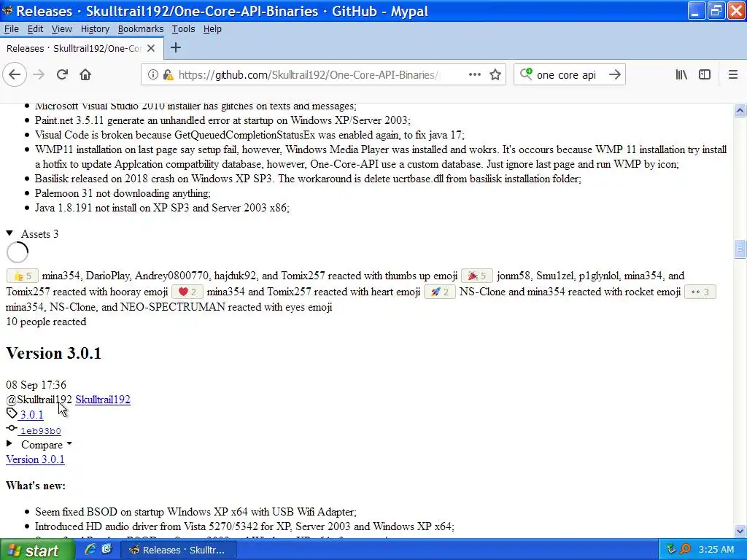Click the forward navigation arrow
Viewport: 747px width, 560px height.
click(39, 75)
